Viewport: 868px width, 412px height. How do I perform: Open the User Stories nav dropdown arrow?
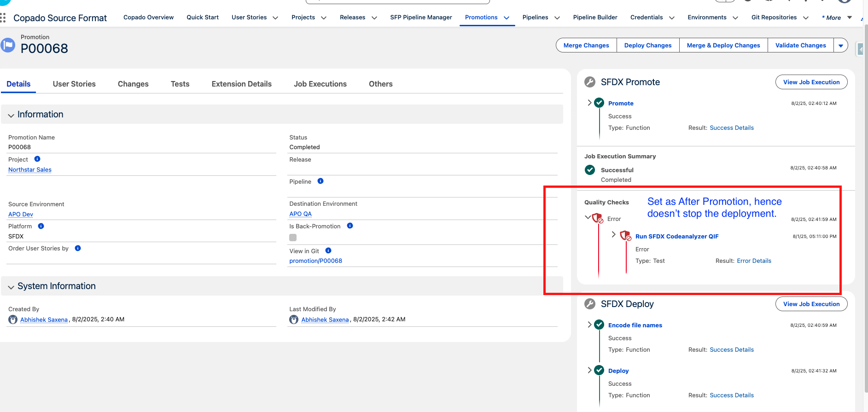coord(275,18)
